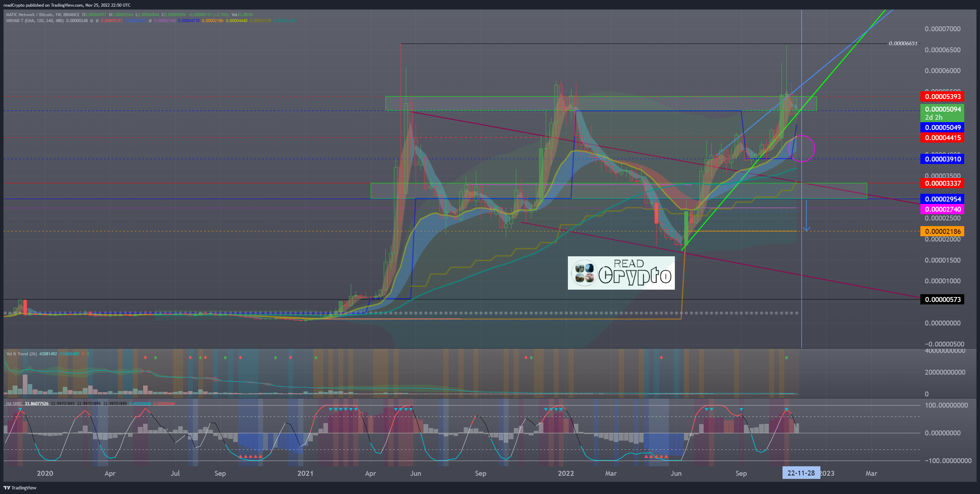The height and width of the screenshot is (494, 980).
Task: Click the 2d 2h countdown under current price
Action: tap(934, 117)
